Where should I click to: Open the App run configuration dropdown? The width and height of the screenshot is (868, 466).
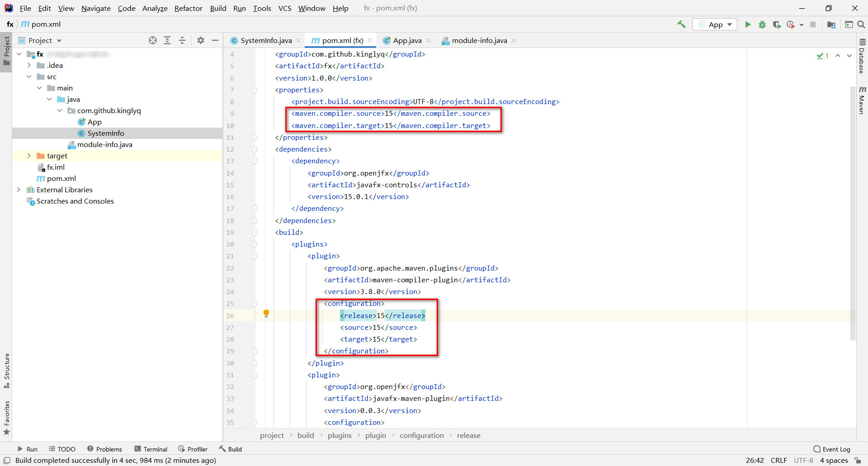(715, 24)
